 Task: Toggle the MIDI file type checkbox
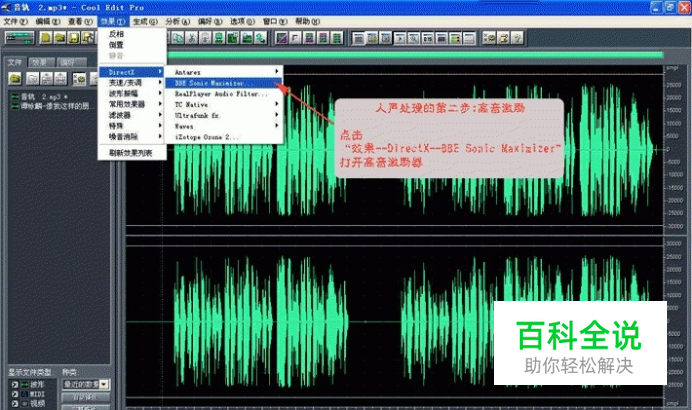(15, 394)
